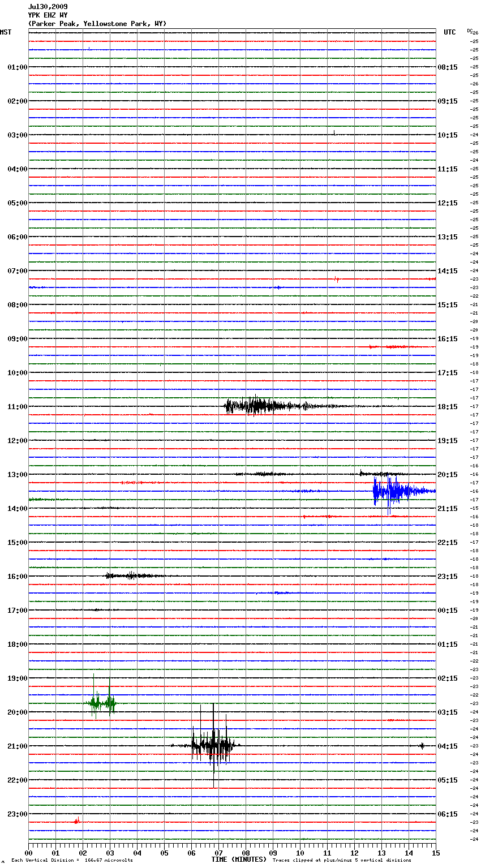Click the DC offset column header
Image resolution: width=481 pixels, height=868 pixels.
click(x=470, y=30)
